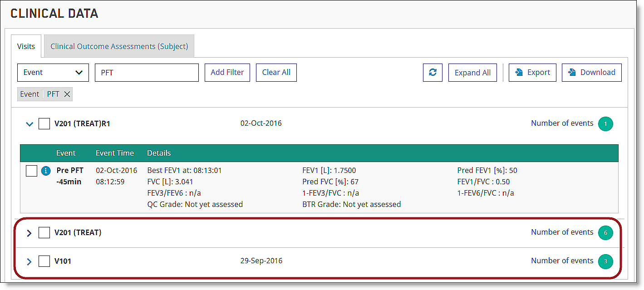Click the Event Time column header

(x=115, y=153)
